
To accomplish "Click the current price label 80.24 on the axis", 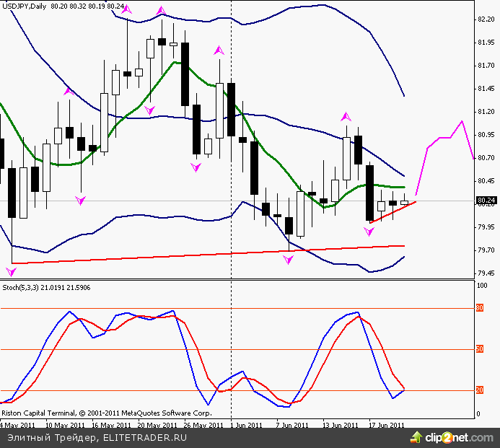I will [485, 201].
